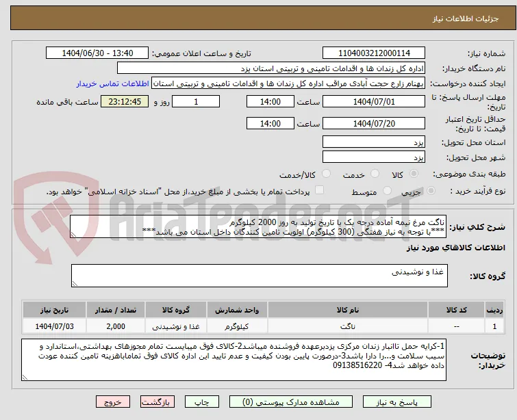Click the خروج exit button
Image resolution: width=517 pixels, height=420 pixels.
(x=113, y=402)
